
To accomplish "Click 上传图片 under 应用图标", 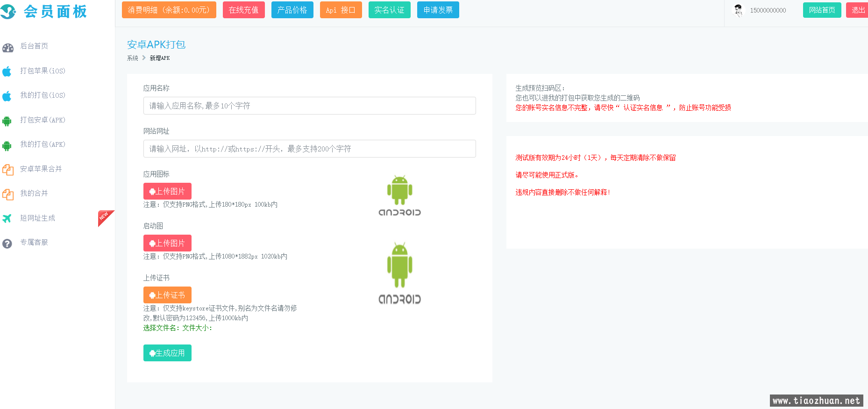I will 167,191.
